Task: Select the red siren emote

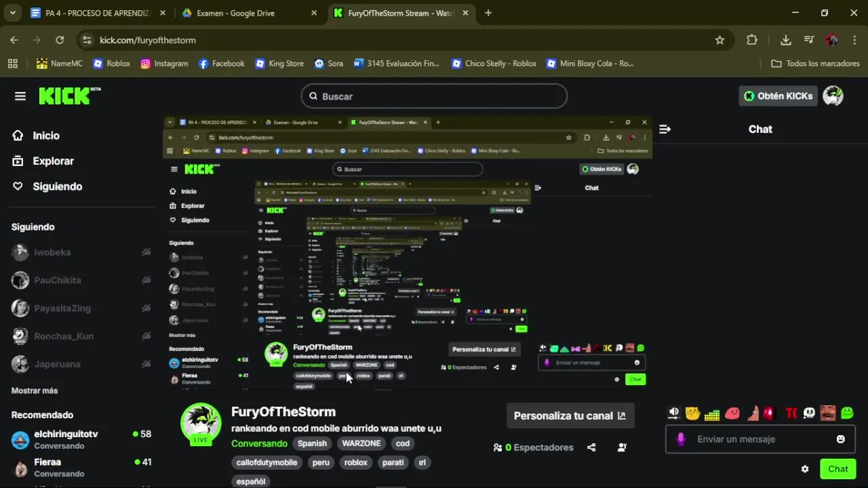Action: click(769, 413)
